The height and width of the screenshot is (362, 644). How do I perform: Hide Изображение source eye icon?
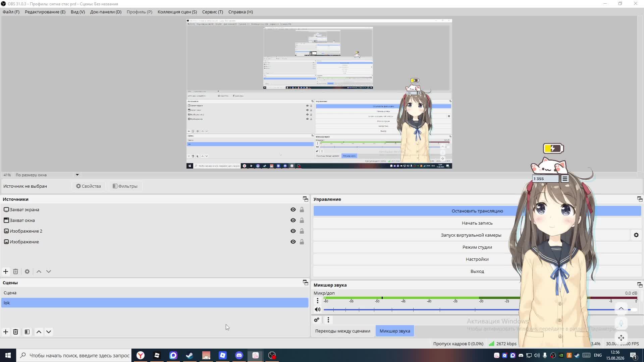(x=293, y=242)
